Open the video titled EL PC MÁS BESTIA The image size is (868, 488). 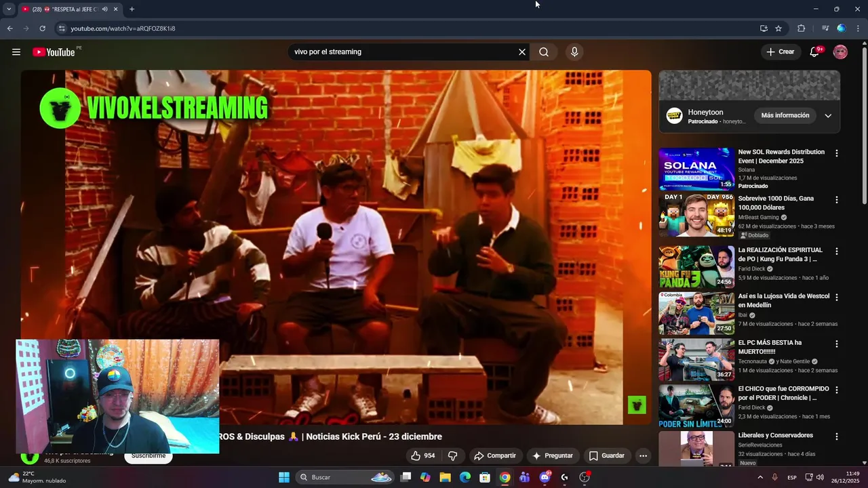point(770,347)
